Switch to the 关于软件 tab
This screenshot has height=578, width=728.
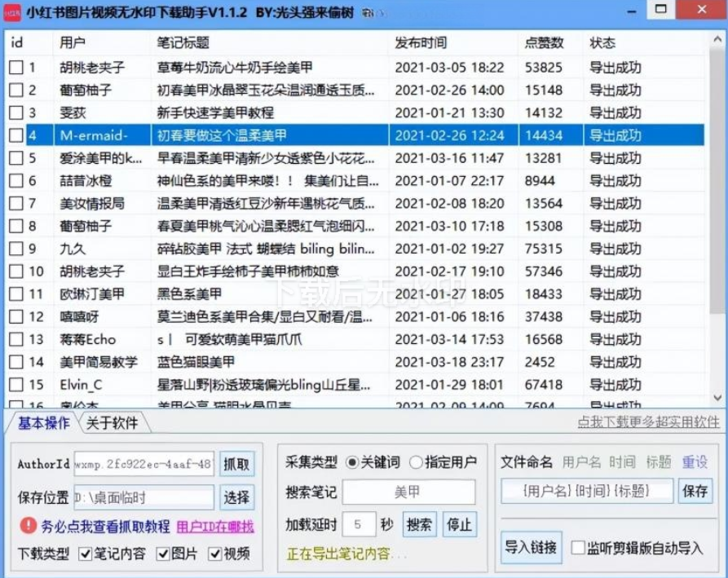point(112,423)
